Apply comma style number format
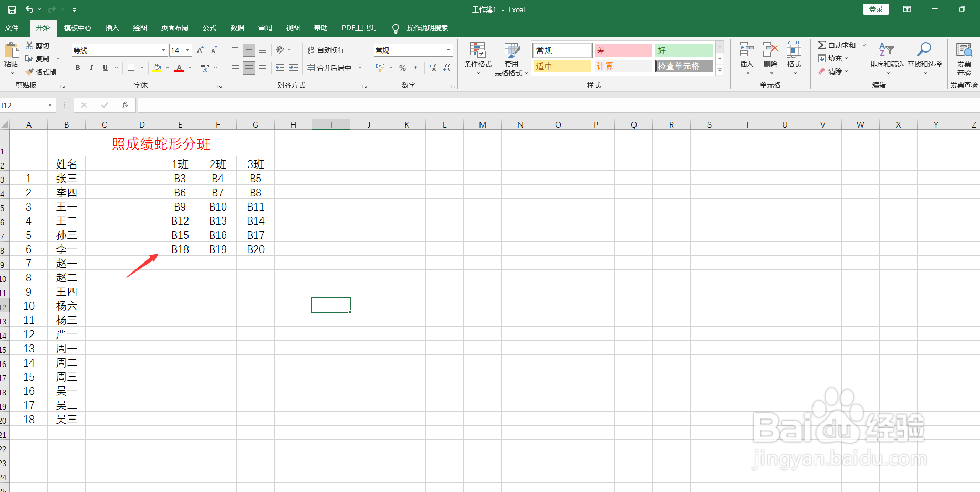This screenshot has height=492, width=980. pos(415,68)
